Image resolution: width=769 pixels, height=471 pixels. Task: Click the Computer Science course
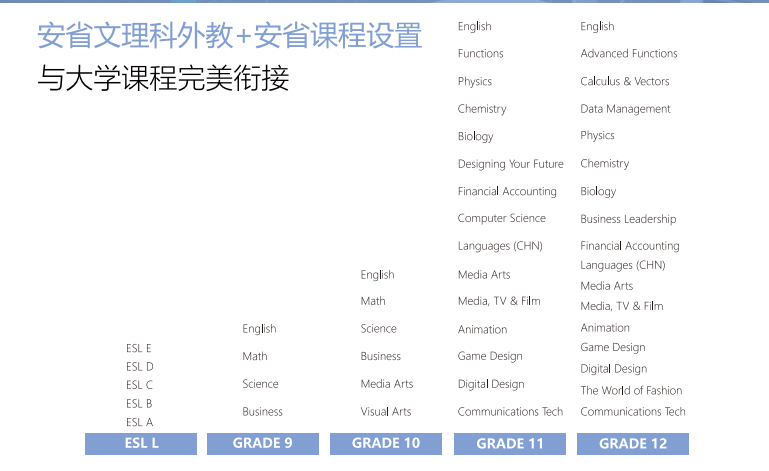click(x=502, y=218)
